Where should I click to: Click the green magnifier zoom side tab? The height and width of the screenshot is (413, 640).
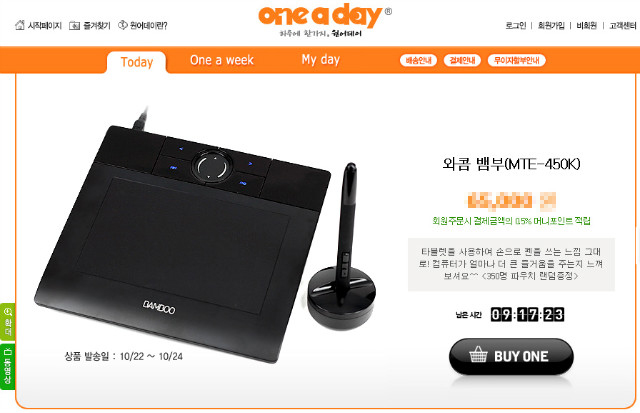point(8,322)
